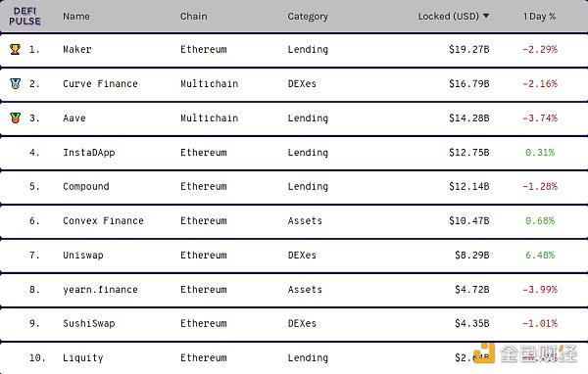
Task: Click the silver medal icon beside Curve Finance
Action: (15, 83)
